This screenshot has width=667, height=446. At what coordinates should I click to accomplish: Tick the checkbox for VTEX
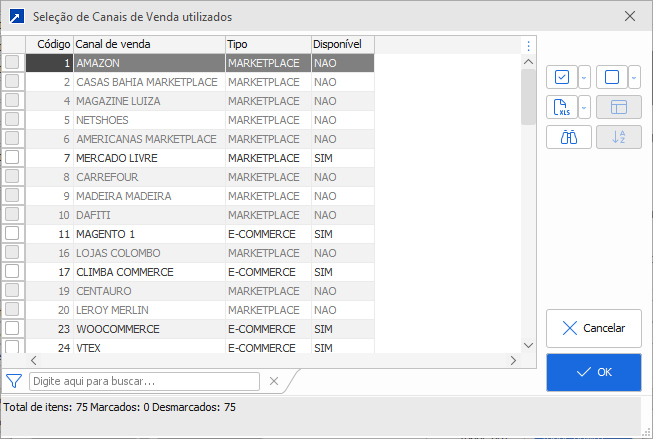(12, 346)
